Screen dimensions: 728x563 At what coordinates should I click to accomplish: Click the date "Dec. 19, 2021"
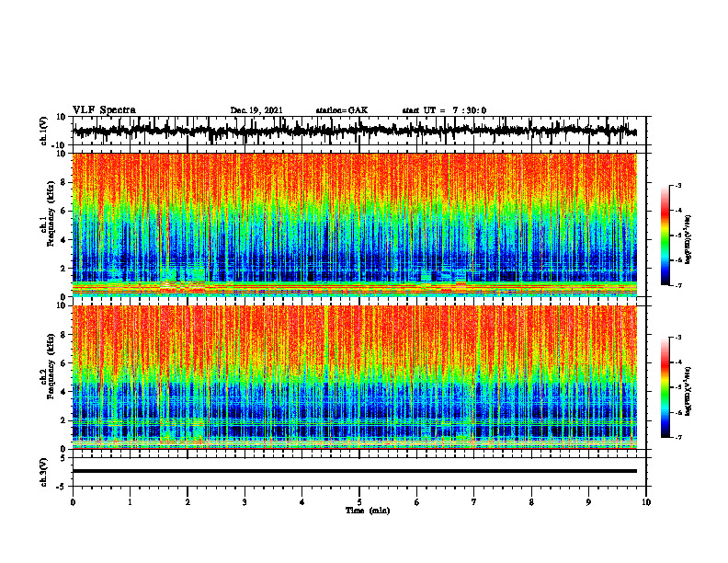256,110
